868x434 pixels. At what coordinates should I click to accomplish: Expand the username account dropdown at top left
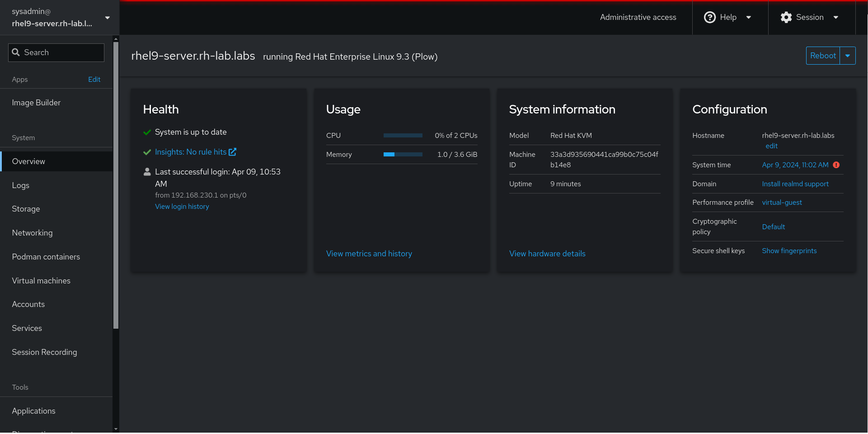107,18
